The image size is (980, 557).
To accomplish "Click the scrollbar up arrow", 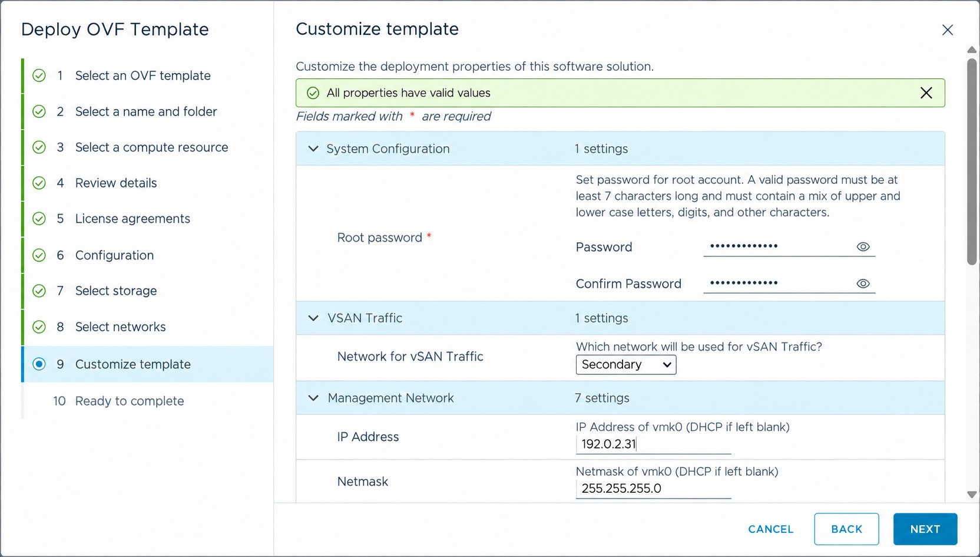I will coord(972,50).
